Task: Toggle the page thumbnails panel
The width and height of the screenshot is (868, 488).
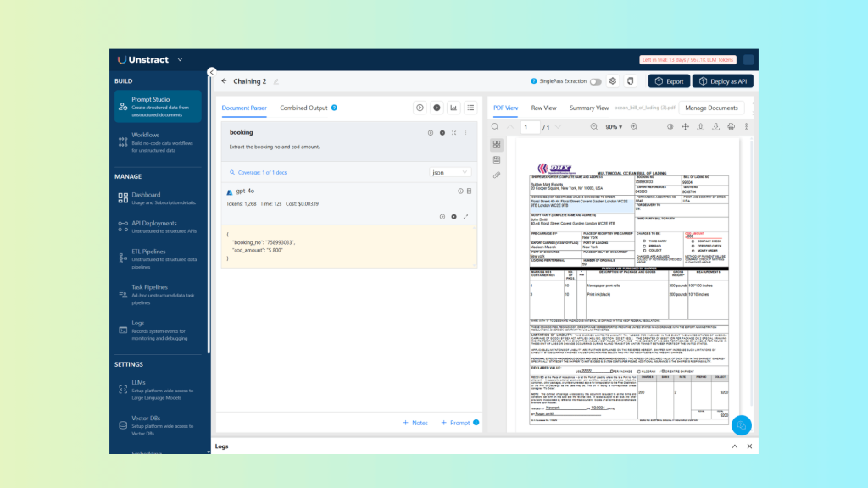Action: 498,142
